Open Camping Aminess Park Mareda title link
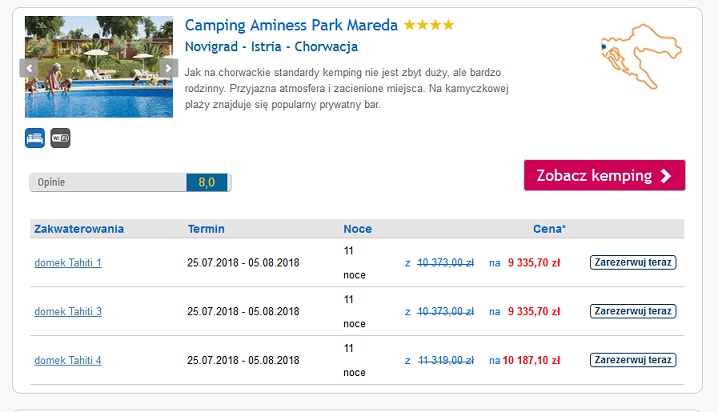The height and width of the screenshot is (412, 718). [291, 25]
